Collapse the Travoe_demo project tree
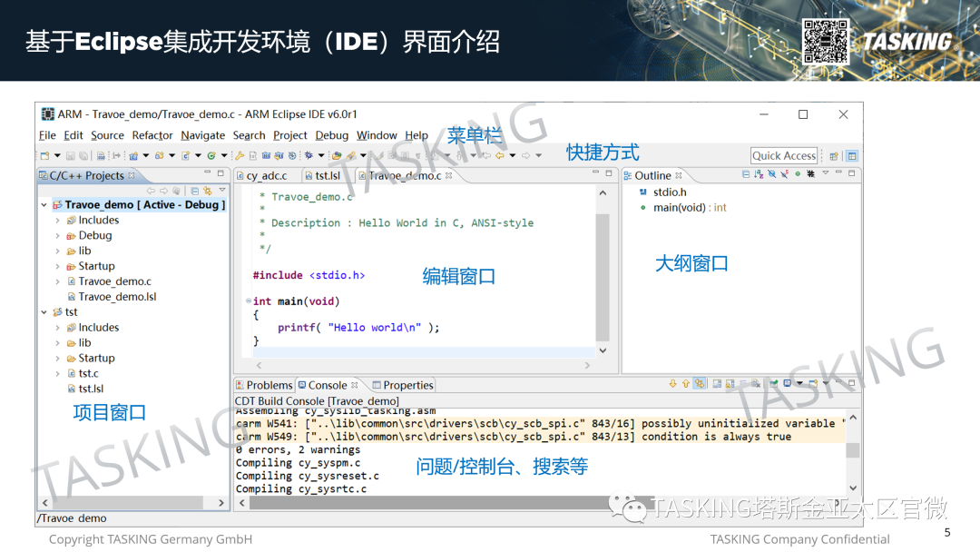The image size is (980, 552). 44,205
